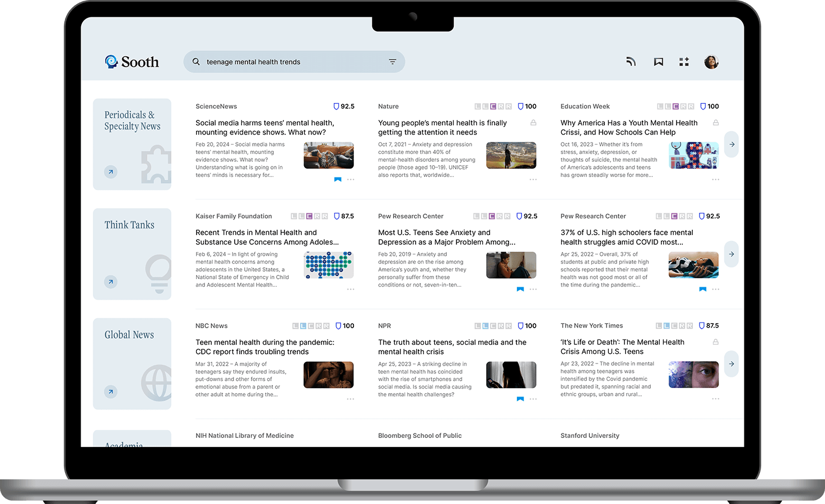Click arrow icon on Periodicals & Specialty News card
Viewport: 825px width, 504px height.
111,172
